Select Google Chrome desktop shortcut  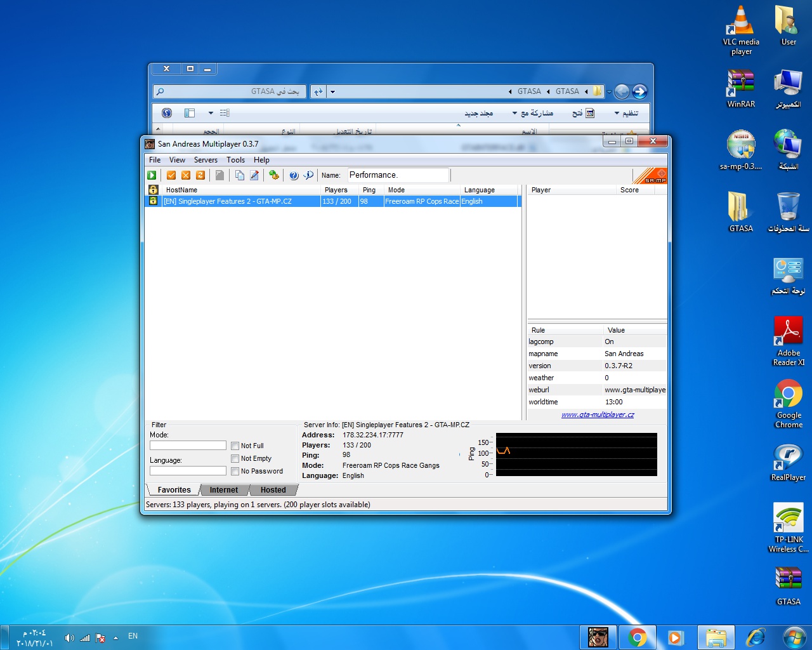[x=789, y=404]
